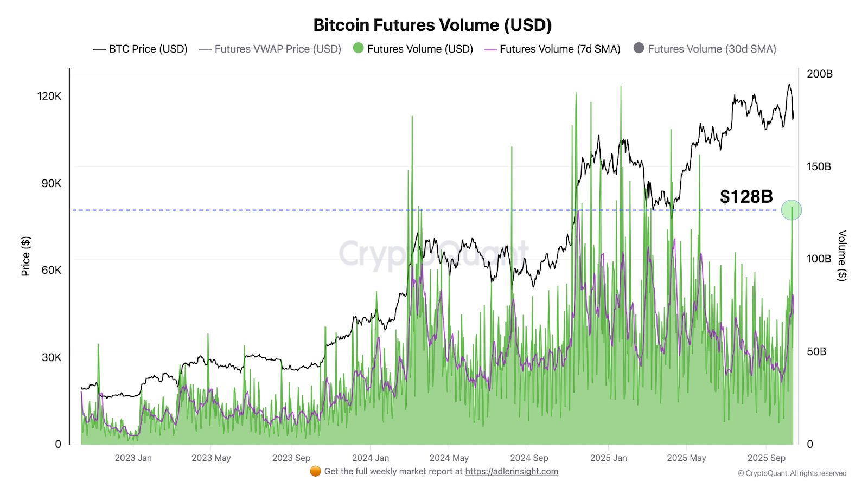
Task: Click the green Futures Volume legend circle
Action: coord(358,48)
